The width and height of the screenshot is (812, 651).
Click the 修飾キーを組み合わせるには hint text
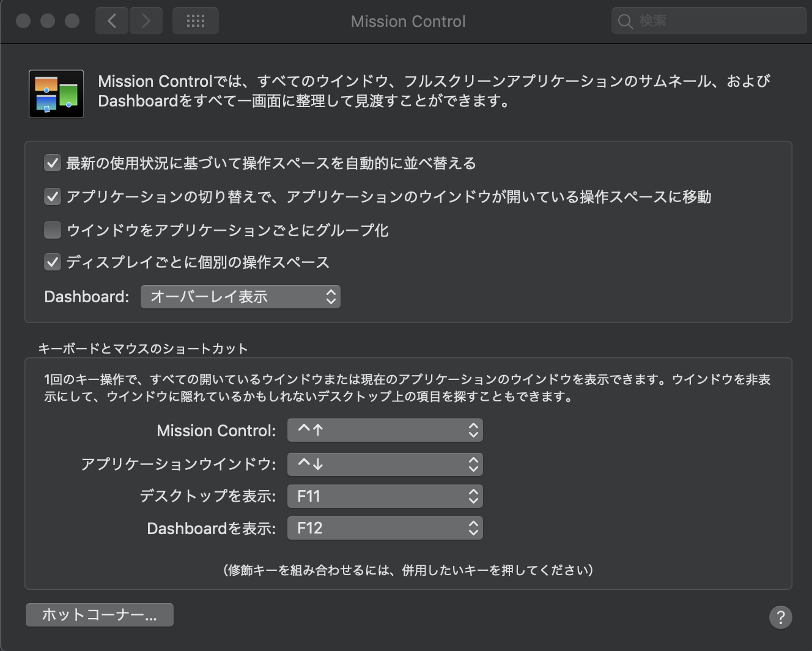click(408, 570)
